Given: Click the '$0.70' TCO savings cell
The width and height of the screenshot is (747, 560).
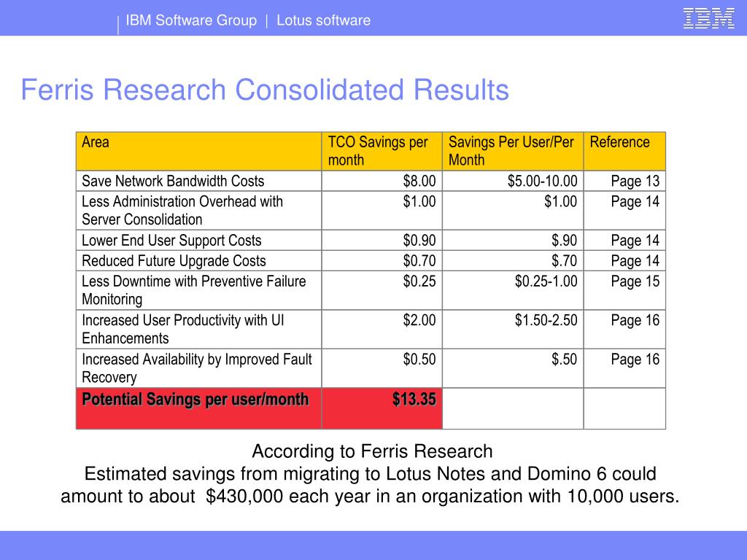Looking at the screenshot, I should point(382,261).
